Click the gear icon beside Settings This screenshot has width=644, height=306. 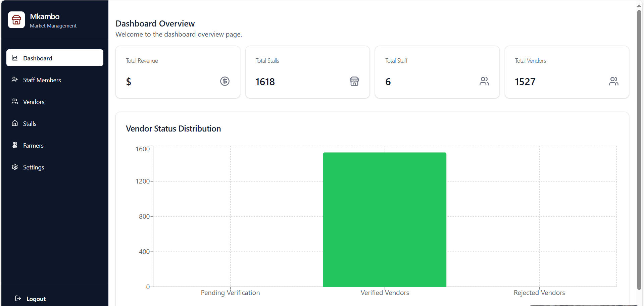click(x=15, y=167)
